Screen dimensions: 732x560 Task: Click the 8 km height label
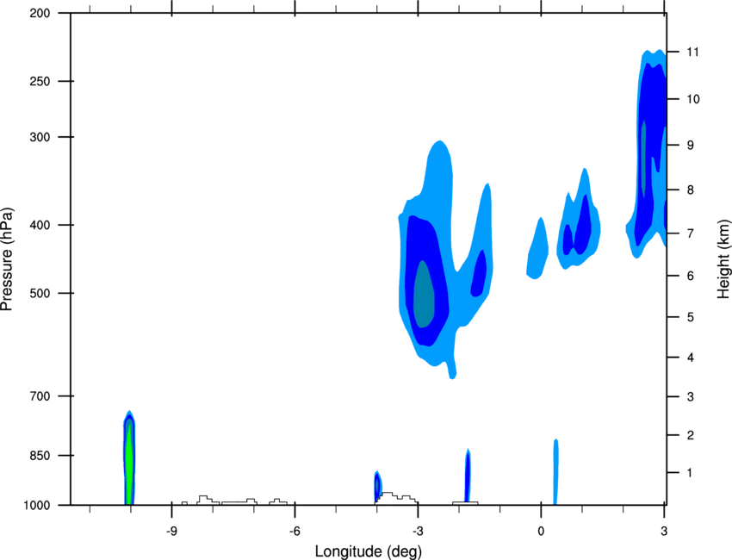tap(691, 190)
